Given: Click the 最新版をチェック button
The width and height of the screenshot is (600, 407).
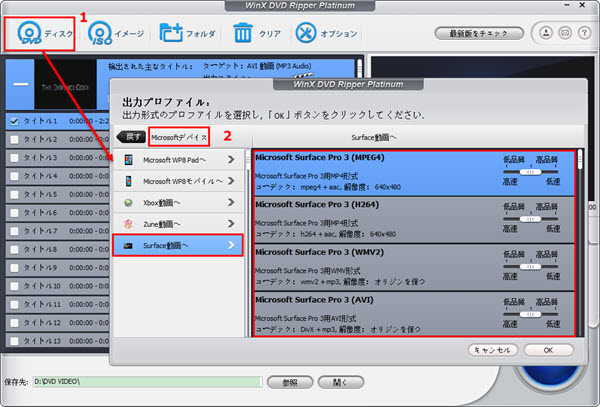Looking at the screenshot, I should coord(479,34).
